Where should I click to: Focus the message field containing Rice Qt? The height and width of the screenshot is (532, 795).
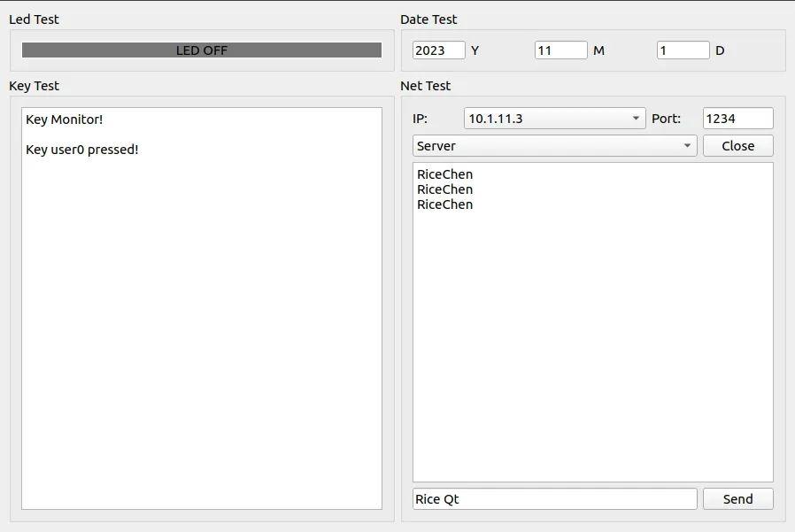(555, 499)
